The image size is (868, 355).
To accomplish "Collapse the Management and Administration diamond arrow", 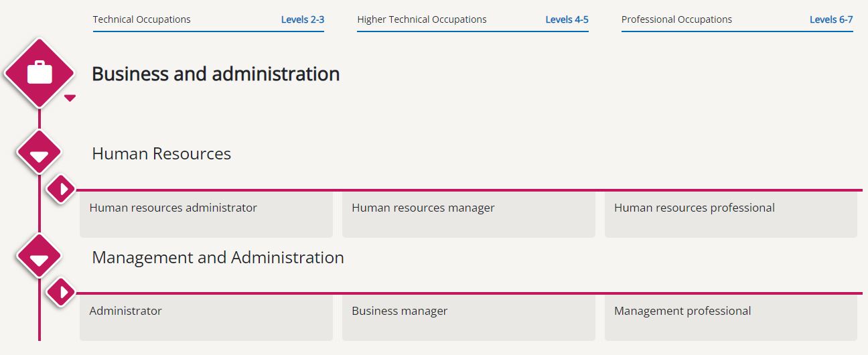I will 40,257.
